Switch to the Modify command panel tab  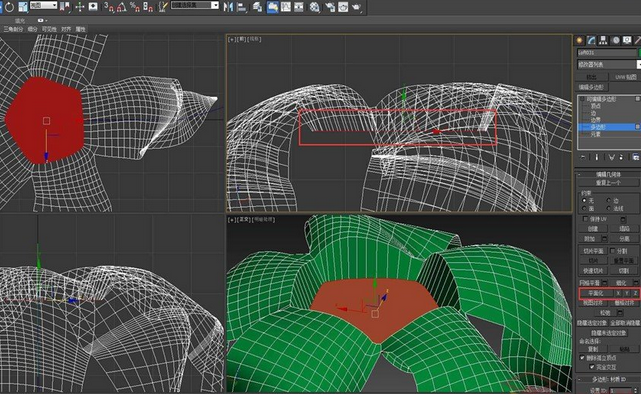[591, 40]
